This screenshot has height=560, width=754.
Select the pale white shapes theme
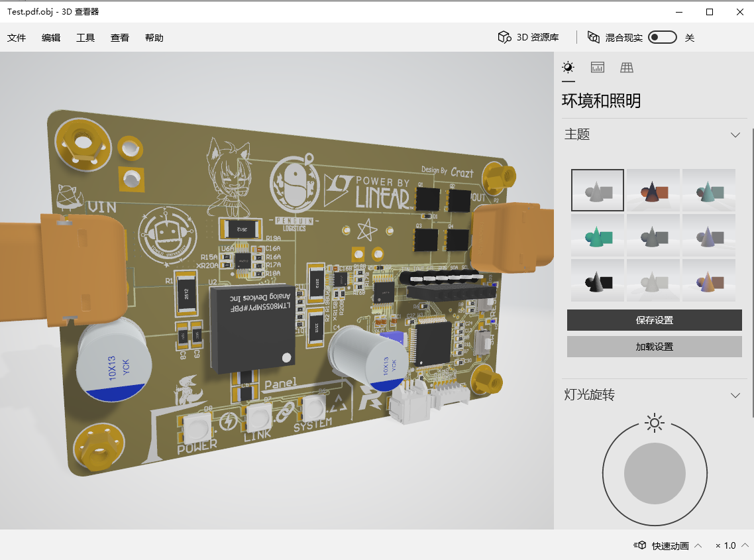[x=653, y=280]
